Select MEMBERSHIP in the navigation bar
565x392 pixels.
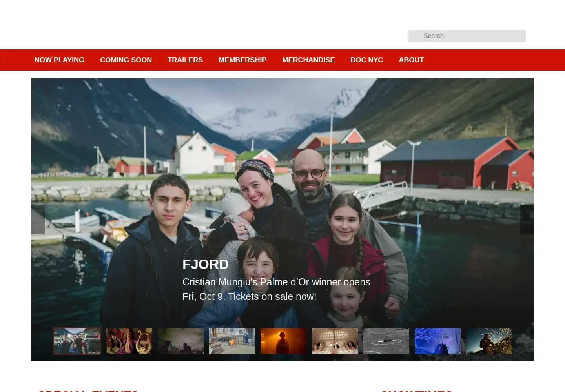(242, 60)
